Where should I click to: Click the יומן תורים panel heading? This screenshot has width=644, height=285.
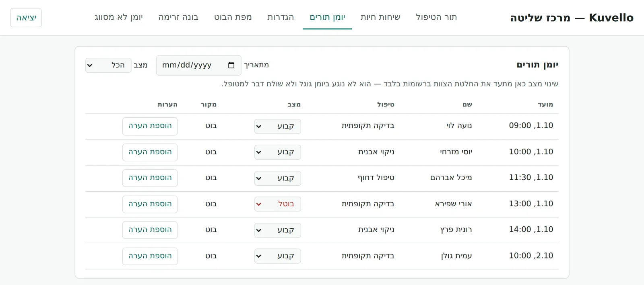click(x=537, y=65)
